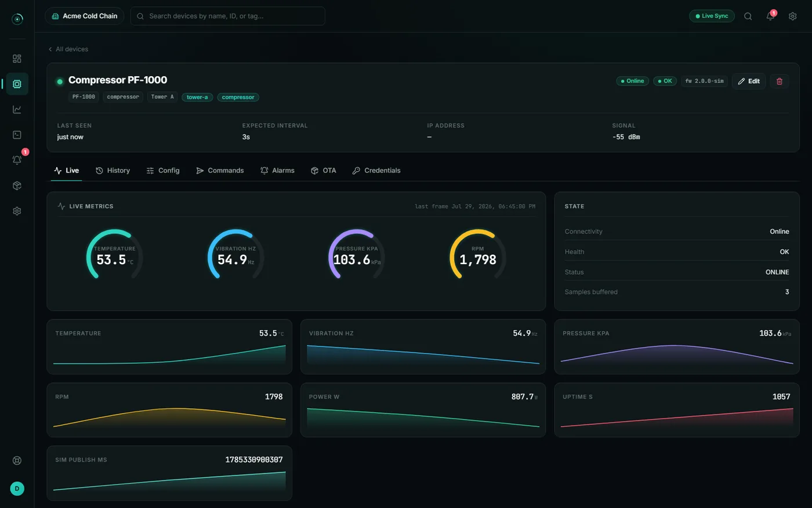Viewport: 812px width, 508px height.
Task: Click the fw 2.0.0-sim firmware badge
Action: point(704,81)
